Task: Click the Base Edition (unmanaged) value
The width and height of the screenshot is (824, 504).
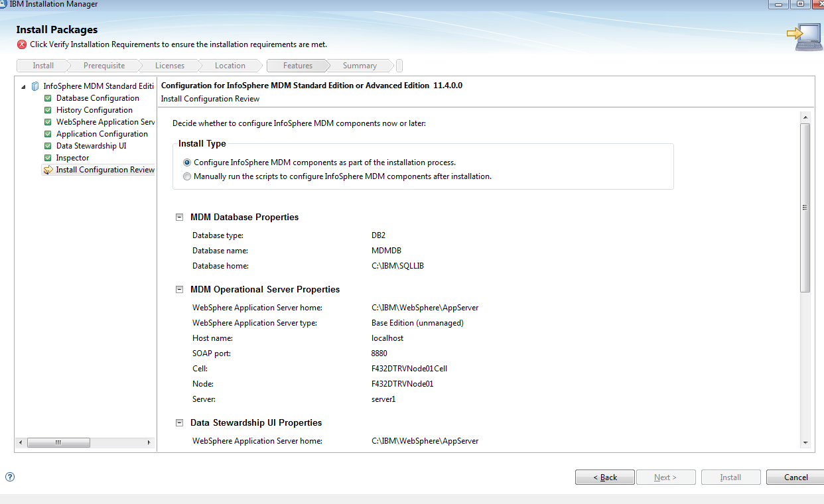Action: click(417, 323)
